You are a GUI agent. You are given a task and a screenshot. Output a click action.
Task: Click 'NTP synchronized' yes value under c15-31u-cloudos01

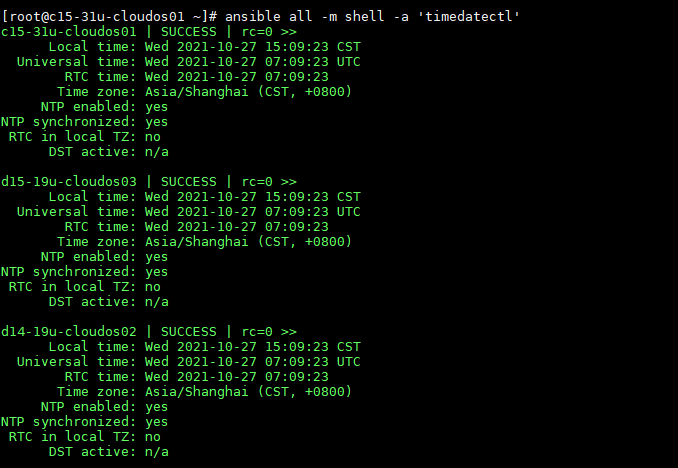(156, 122)
